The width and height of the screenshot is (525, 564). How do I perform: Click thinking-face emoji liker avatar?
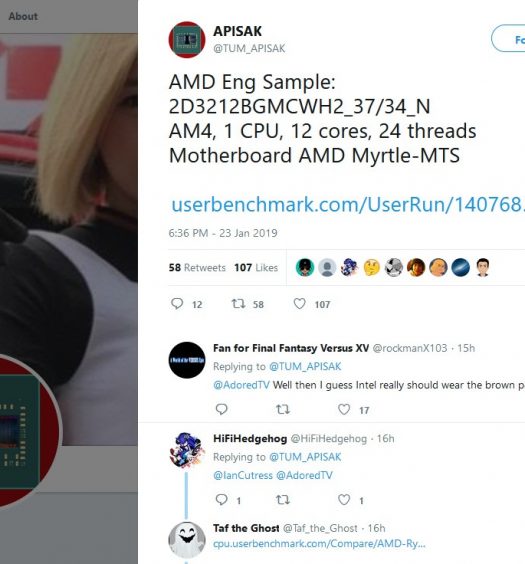pos(371,268)
